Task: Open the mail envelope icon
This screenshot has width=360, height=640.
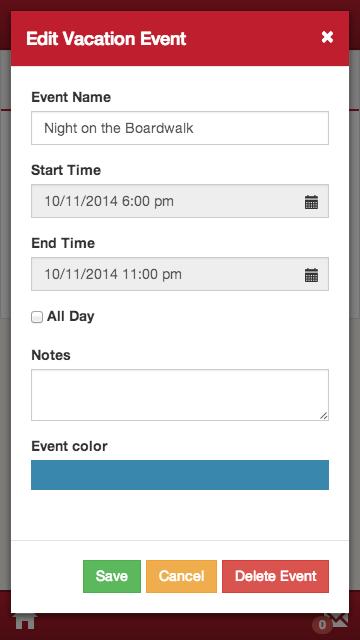Action: pos(339,619)
